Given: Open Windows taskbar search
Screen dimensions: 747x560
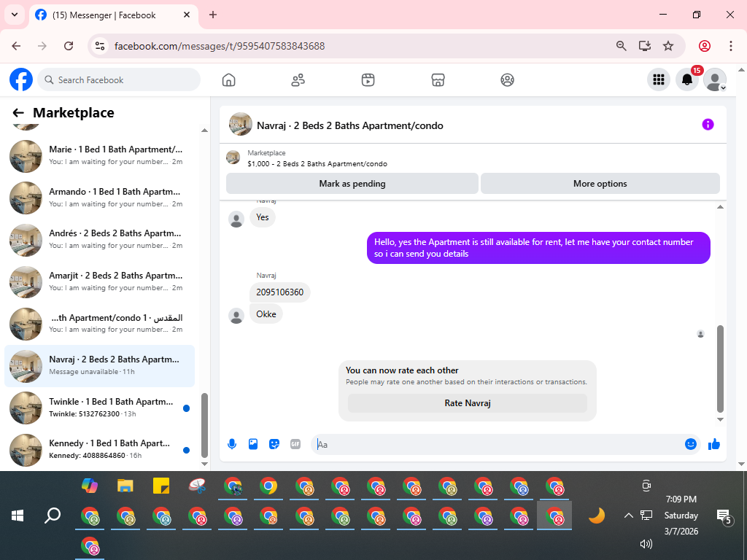Looking at the screenshot, I should (x=53, y=516).
